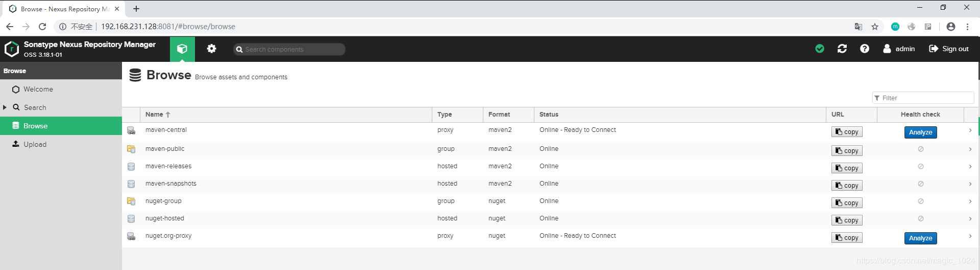Click nuget-hosted database icon
980x270 pixels.
click(x=131, y=219)
